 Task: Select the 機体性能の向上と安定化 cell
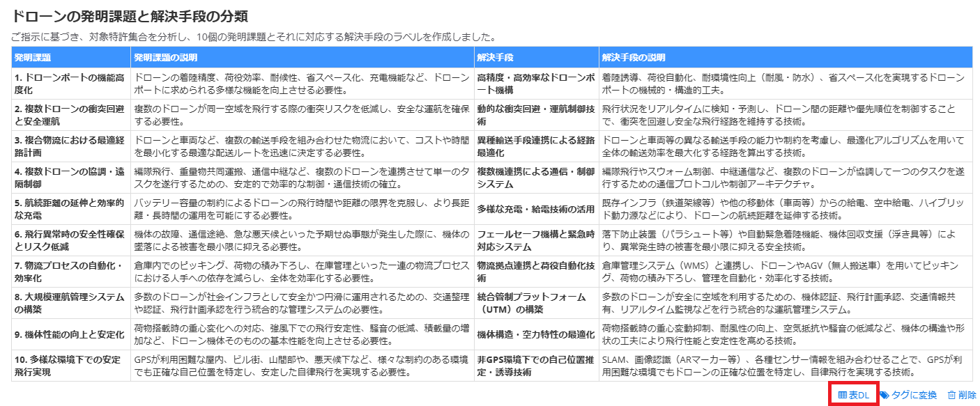(x=70, y=334)
